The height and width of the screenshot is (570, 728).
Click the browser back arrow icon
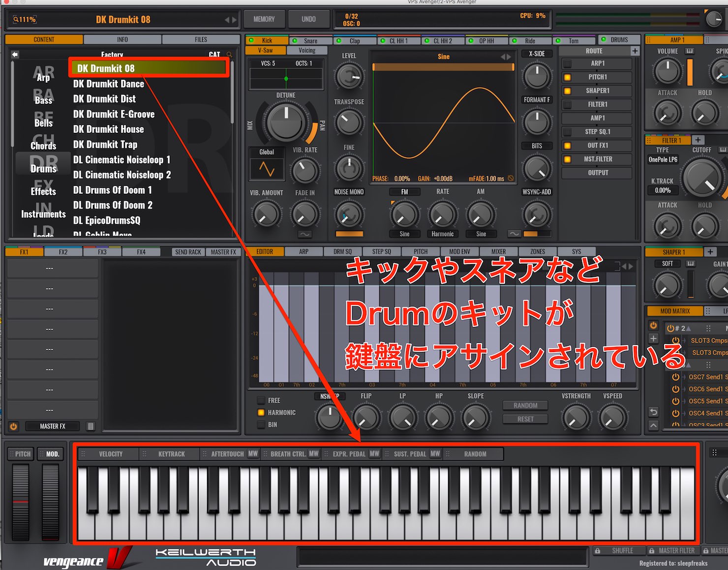pos(15,55)
